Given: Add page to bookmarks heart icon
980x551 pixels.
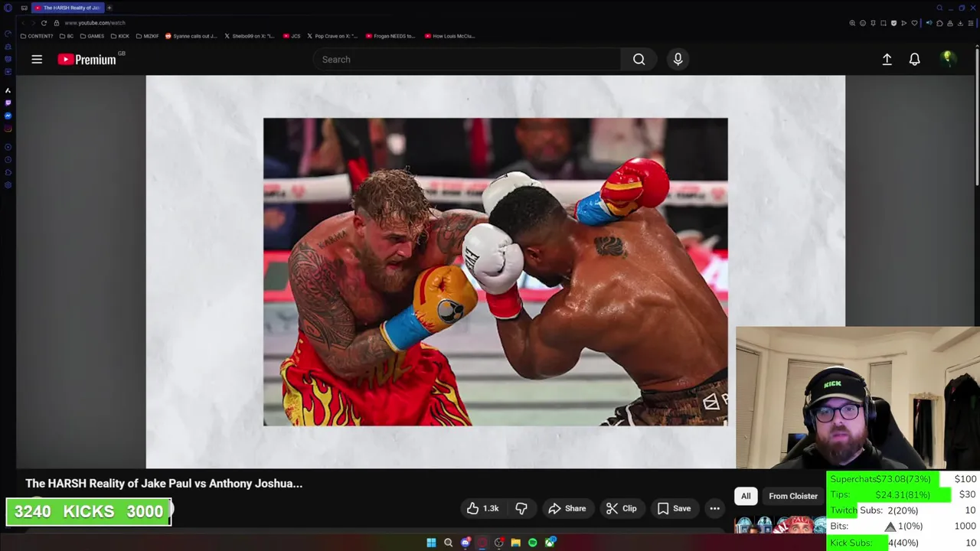Looking at the screenshot, I should pos(914,23).
